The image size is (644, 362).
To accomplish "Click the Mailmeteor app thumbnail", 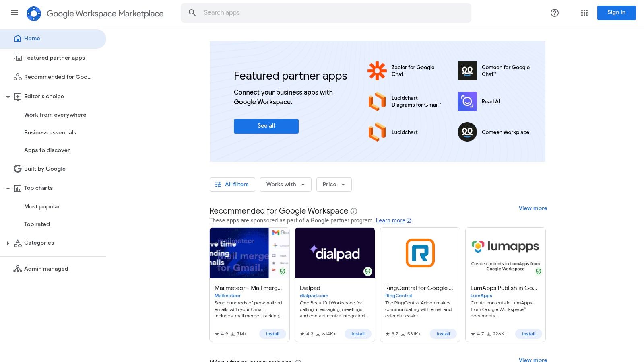I will pyautogui.click(x=249, y=253).
